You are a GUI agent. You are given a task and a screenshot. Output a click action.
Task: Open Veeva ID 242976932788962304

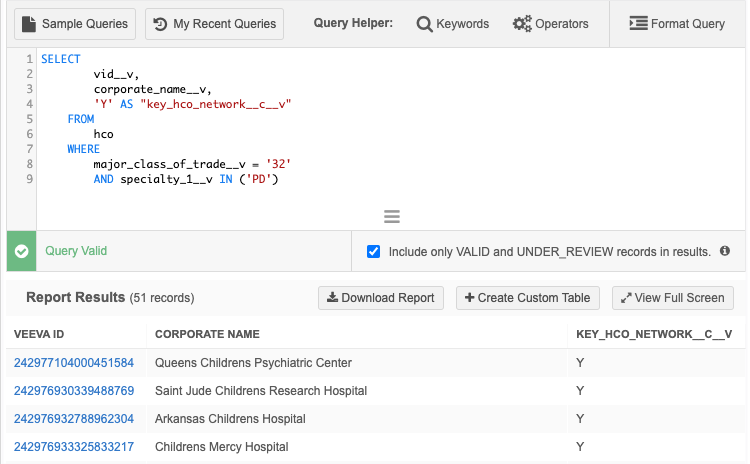(74, 418)
